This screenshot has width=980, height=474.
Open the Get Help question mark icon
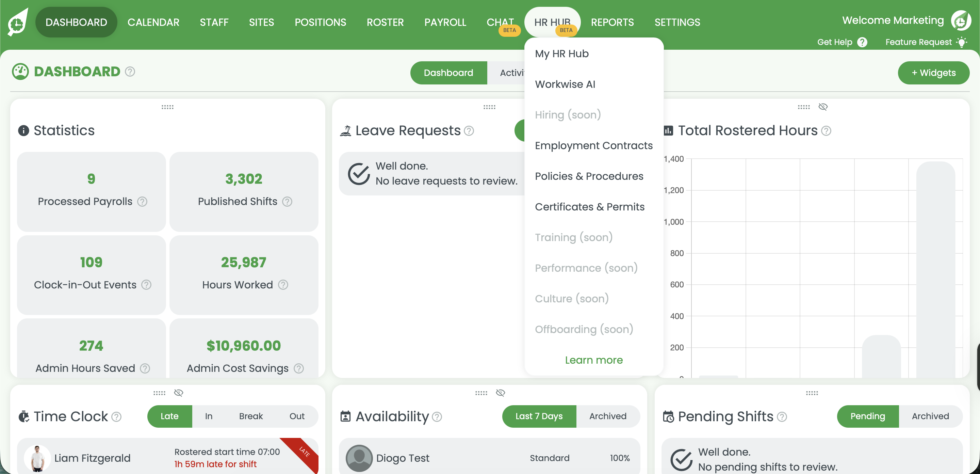tap(863, 42)
